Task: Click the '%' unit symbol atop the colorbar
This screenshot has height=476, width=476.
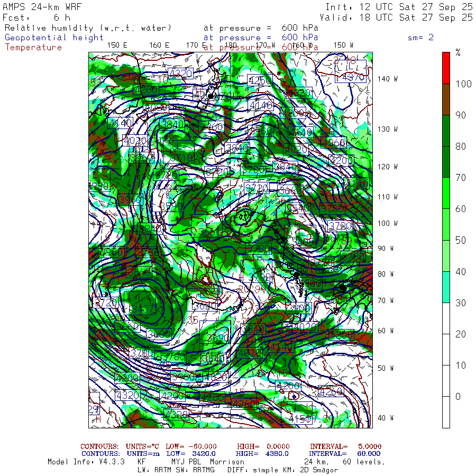Action: click(x=458, y=52)
